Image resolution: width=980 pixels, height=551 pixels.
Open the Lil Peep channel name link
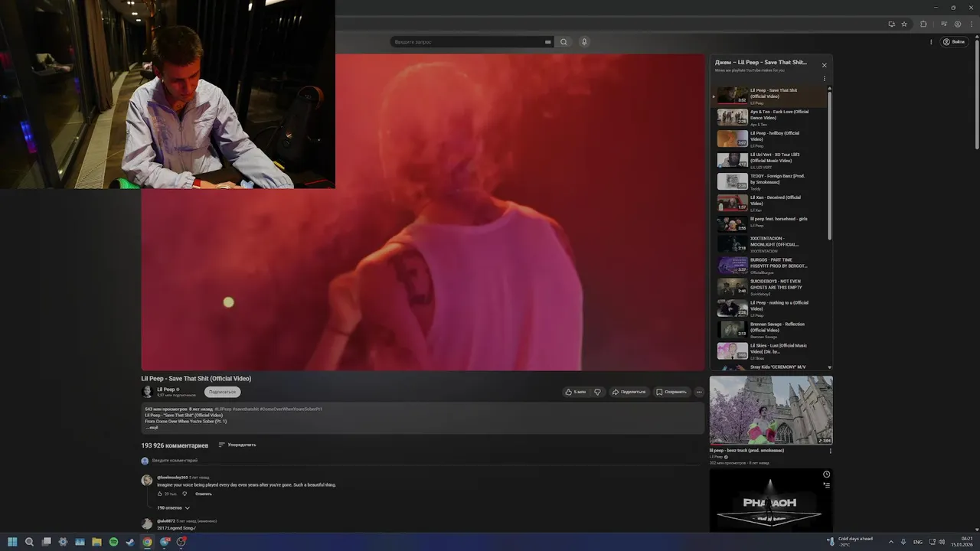pyautogui.click(x=166, y=389)
